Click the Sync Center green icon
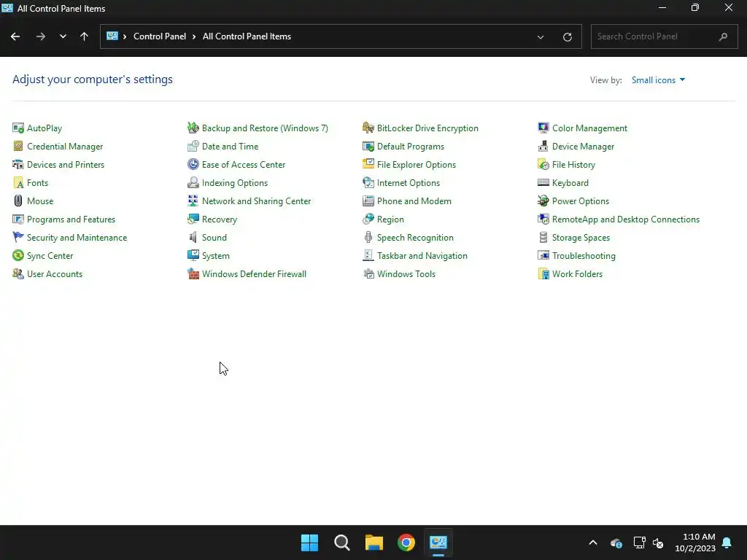747x560 pixels. coord(18,256)
